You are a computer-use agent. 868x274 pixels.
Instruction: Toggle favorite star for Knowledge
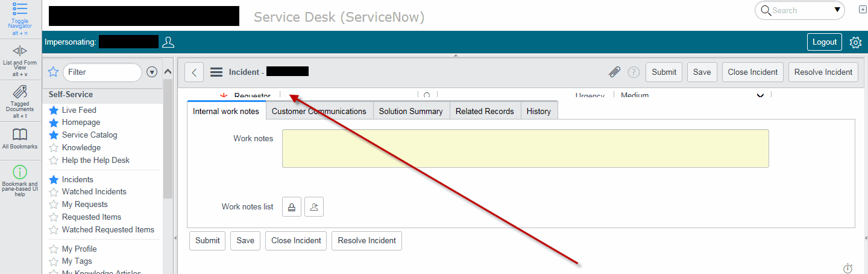54,148
